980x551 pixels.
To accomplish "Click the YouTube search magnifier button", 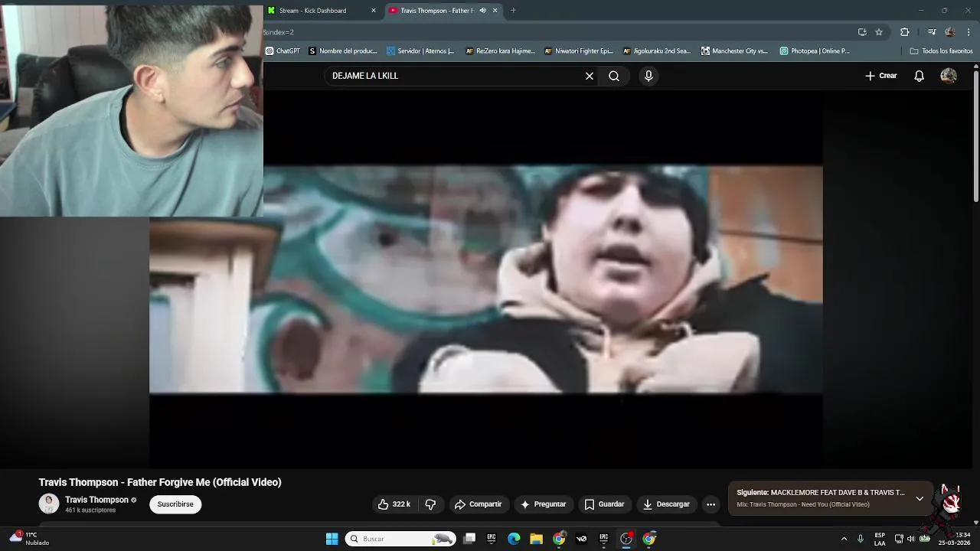I will [614, 76].
